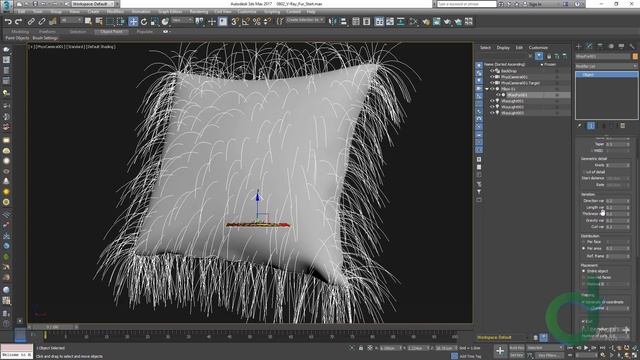Activate the Unlink Selection tool

pos(42,22)
